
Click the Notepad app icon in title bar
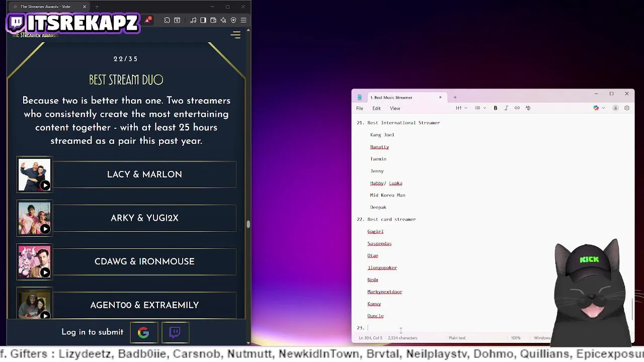click(x=359, y=98)
